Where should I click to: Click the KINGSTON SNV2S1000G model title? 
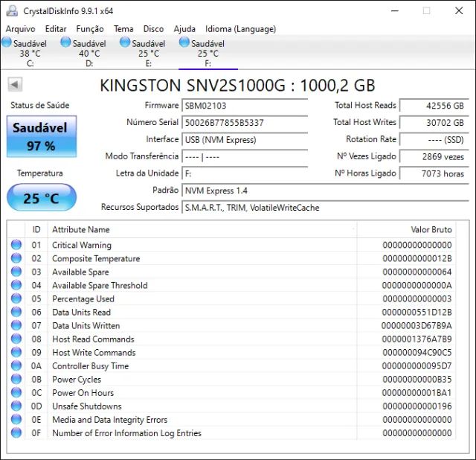click(x=237, y=85)
